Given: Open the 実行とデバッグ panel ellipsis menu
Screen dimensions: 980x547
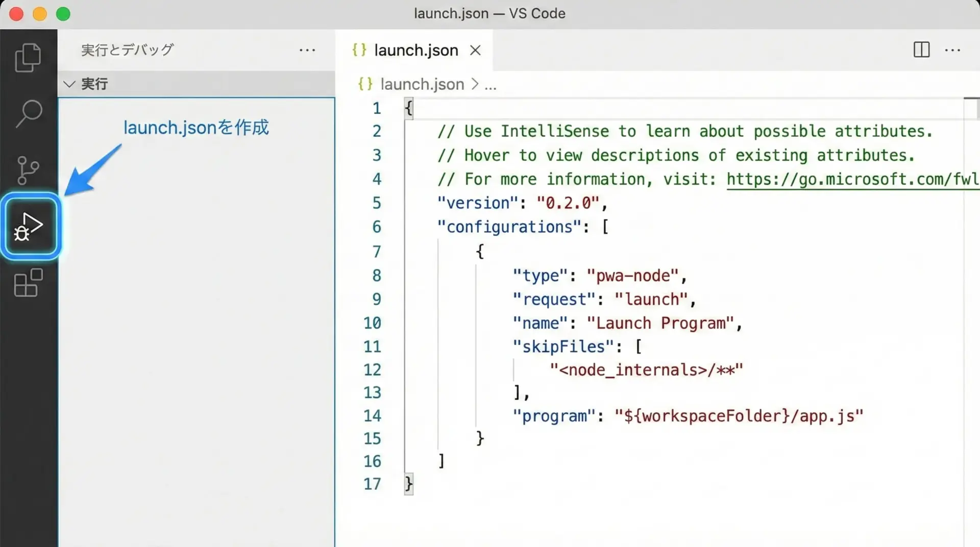Looking at the screenshot, I should click(307, 50).
